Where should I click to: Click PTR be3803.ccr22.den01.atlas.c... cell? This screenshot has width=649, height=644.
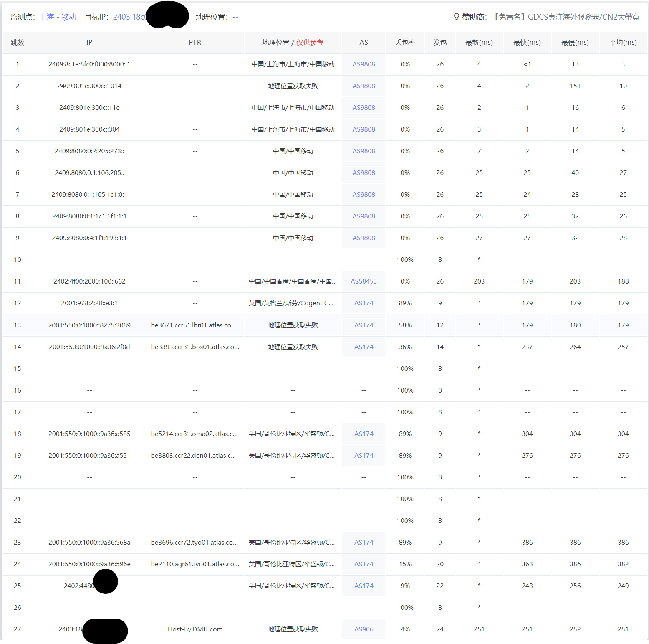click(195, 456)
